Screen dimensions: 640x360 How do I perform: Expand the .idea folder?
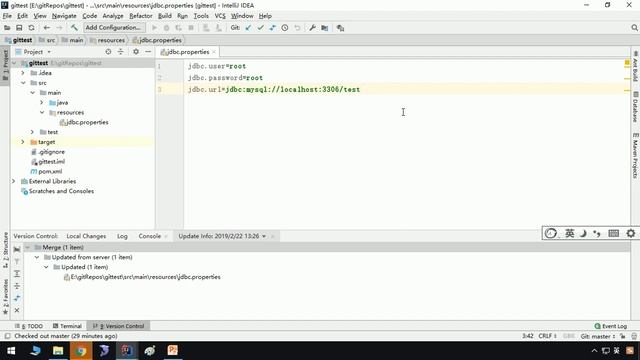point(23,73)
